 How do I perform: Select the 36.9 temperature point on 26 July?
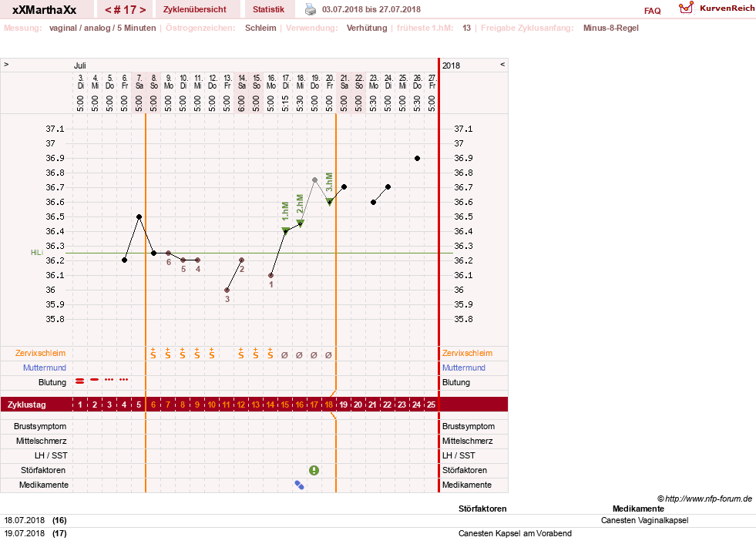[417, 158]
